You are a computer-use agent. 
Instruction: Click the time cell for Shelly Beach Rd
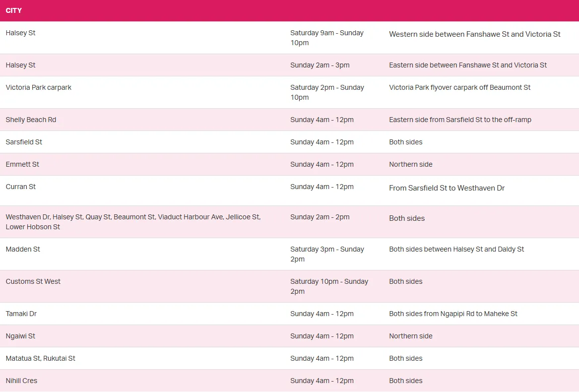[x=322, y=120]
